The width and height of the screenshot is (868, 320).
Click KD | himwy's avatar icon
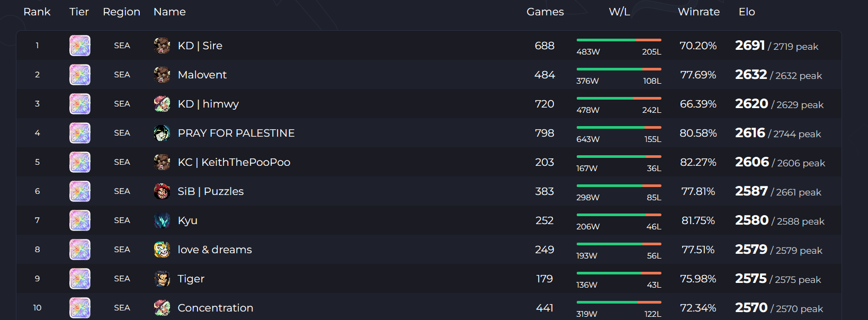[x=162, y=104]
